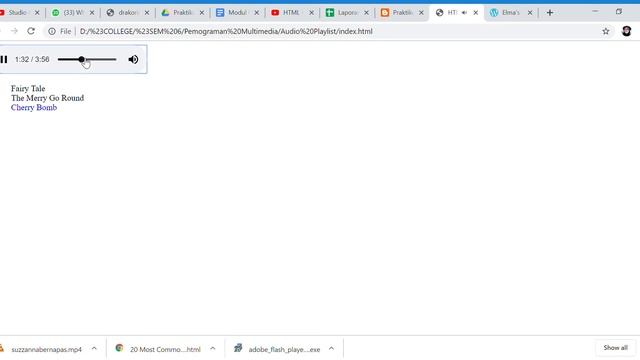Image resolution: width=640 pixels, height=360 pixels.
Task: Expand options for adobe_flash_playe...exe download
Action: pyautogui.click(x=331, y=349)
